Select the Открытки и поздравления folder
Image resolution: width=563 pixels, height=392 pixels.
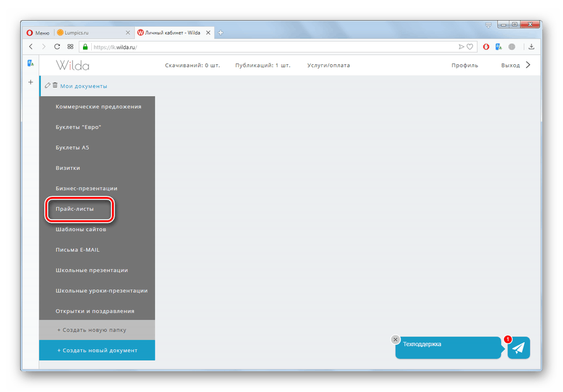98,311
